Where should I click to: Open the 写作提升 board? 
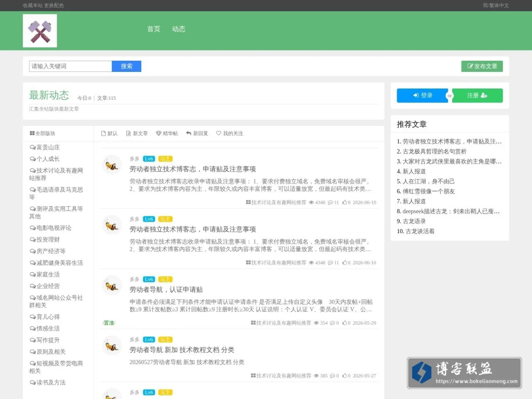click(x=45, y=340)
